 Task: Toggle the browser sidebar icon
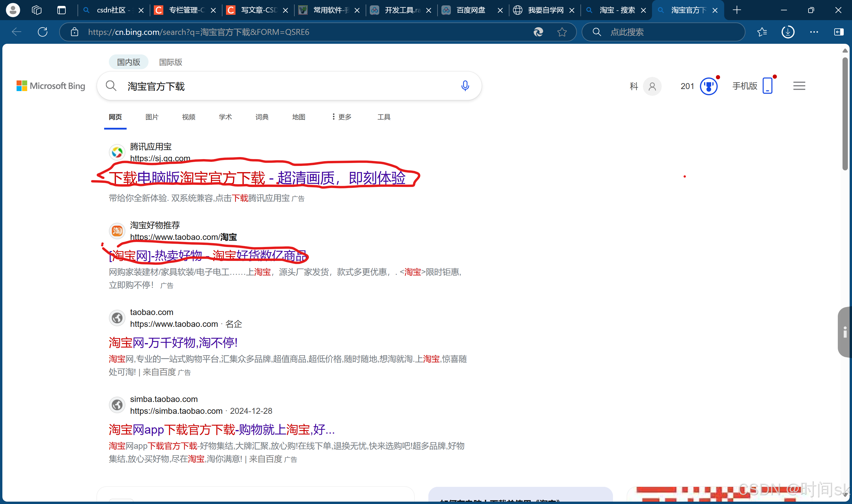(839, 32)
